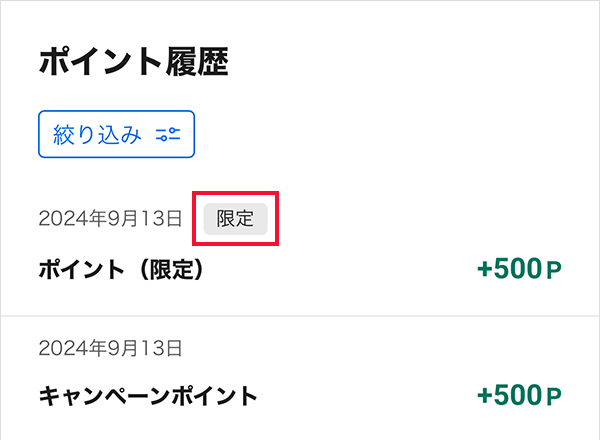Image resolution: width=600 pixels, height=440 pixels.
Task: Click the キャンペーン portion of second entry title
Action: tap(104, 396)
